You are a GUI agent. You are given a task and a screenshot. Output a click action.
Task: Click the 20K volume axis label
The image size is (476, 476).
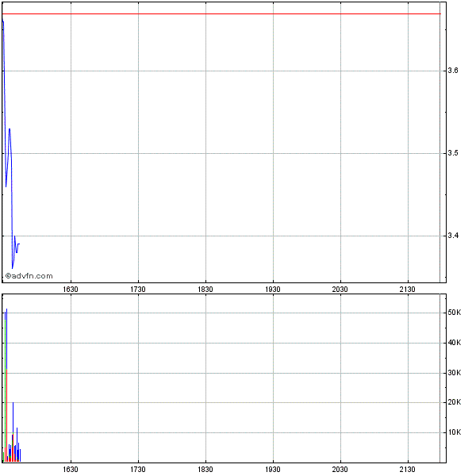(x=454, y=402)
